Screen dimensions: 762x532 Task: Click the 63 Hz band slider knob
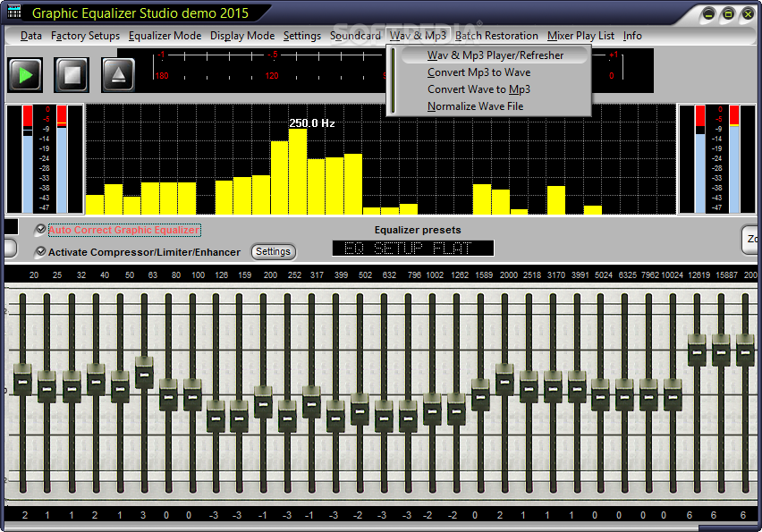click(x=144, y=373)
